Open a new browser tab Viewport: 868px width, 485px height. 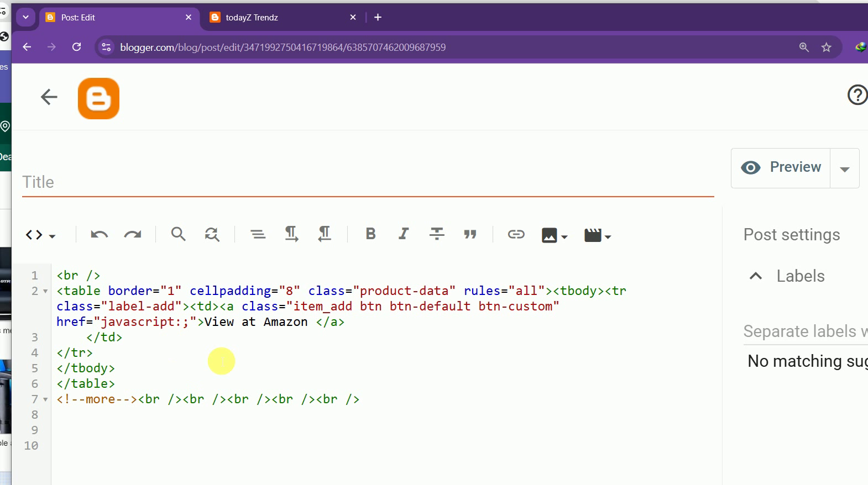378,18
